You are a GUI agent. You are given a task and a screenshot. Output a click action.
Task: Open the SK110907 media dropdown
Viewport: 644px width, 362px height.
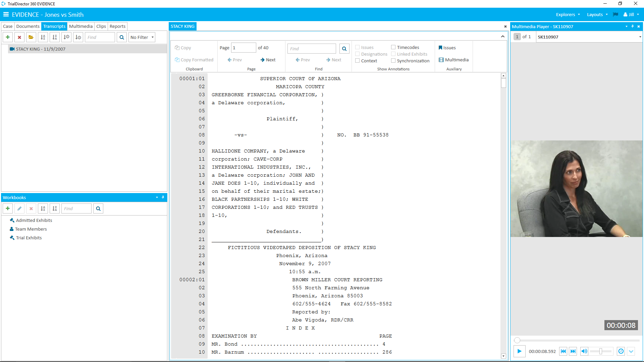640,37
